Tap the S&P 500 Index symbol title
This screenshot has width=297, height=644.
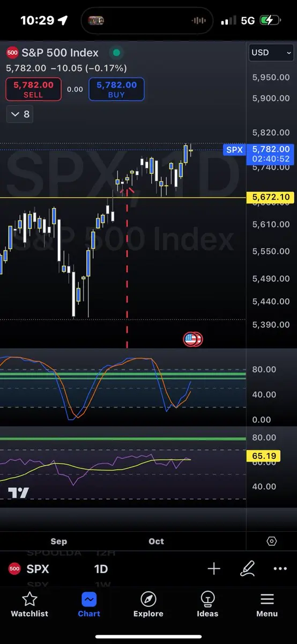point(60,53)
